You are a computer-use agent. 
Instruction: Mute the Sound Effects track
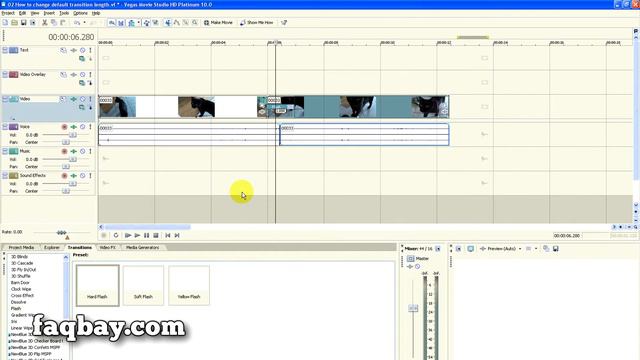coord(82,176)
